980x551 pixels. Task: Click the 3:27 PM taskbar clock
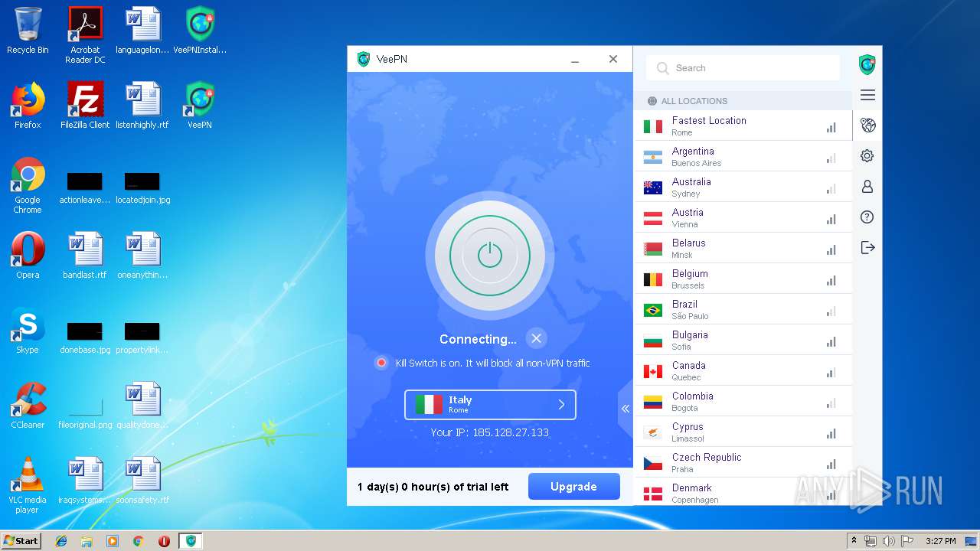[x=940, y=541]
